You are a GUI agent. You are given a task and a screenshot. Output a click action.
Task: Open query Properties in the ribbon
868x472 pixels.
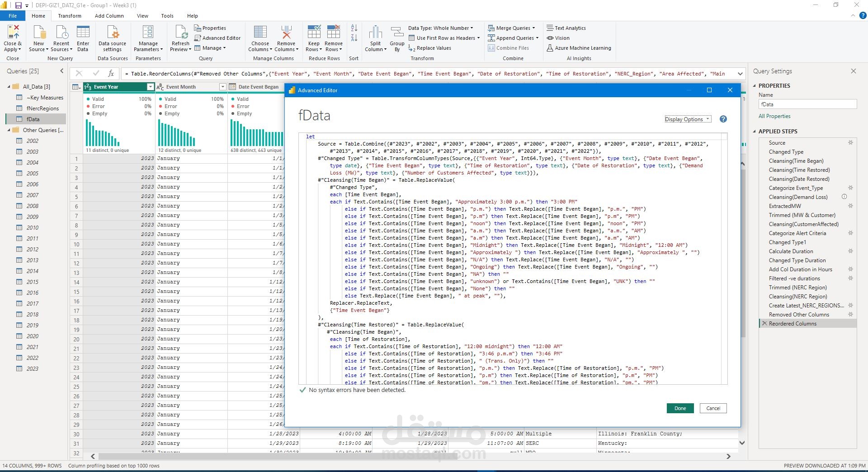point(210,28)
